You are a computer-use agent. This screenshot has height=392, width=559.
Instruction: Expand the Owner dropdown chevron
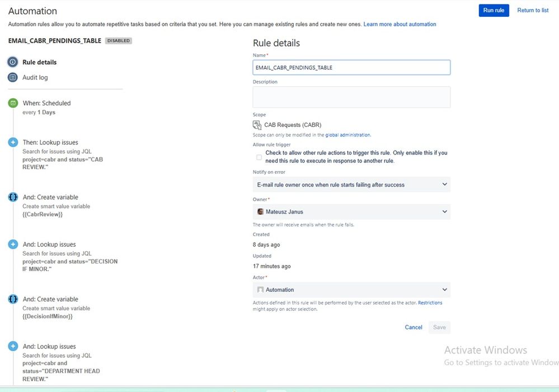pos(444,212)
